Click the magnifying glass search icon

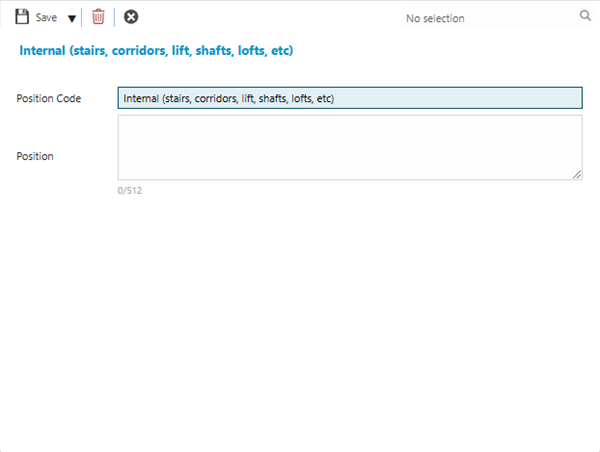(585, 16)
